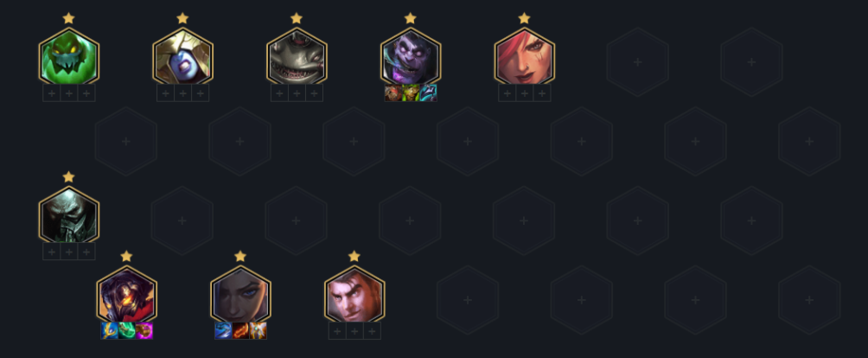Open last empty item slot under Jayce

pyautogui.click(x=372, y=331)
